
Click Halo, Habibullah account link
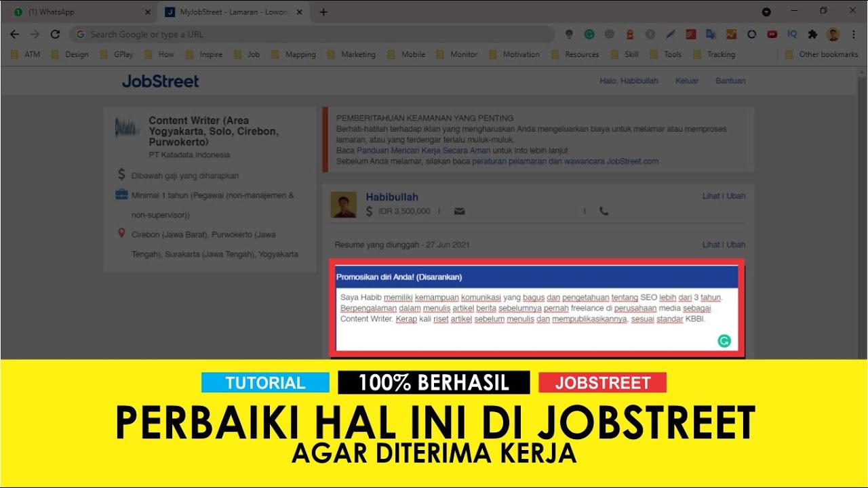pos(629,81)
